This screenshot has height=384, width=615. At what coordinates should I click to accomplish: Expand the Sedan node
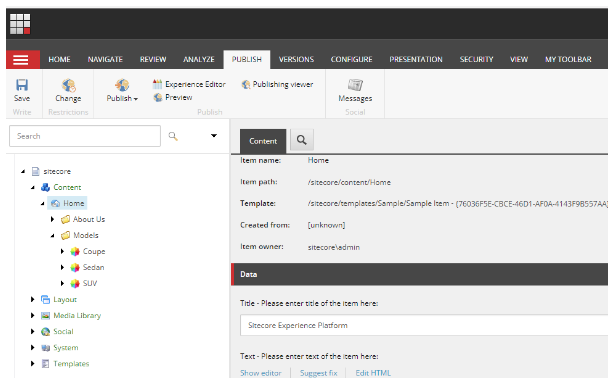point(62,268)
